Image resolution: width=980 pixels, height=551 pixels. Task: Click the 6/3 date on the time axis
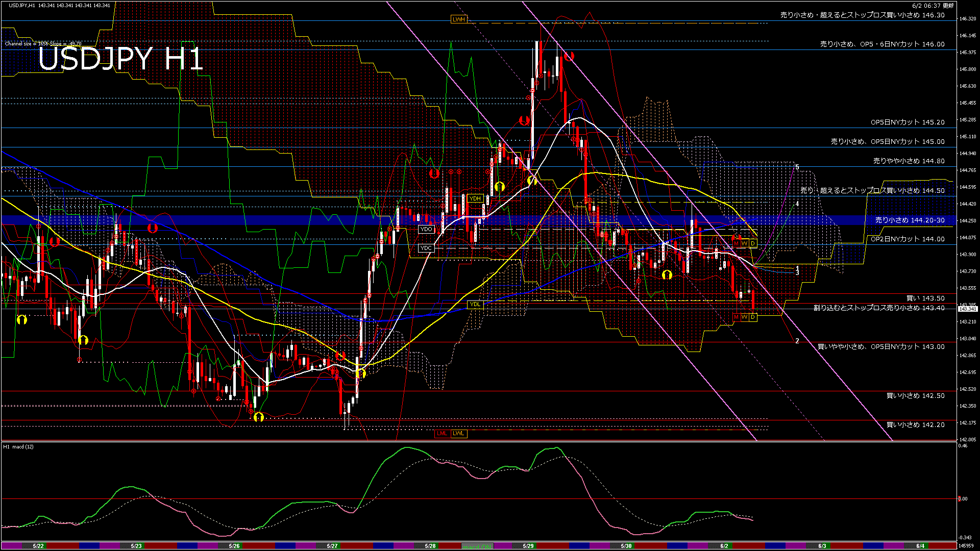pos(822,546)
